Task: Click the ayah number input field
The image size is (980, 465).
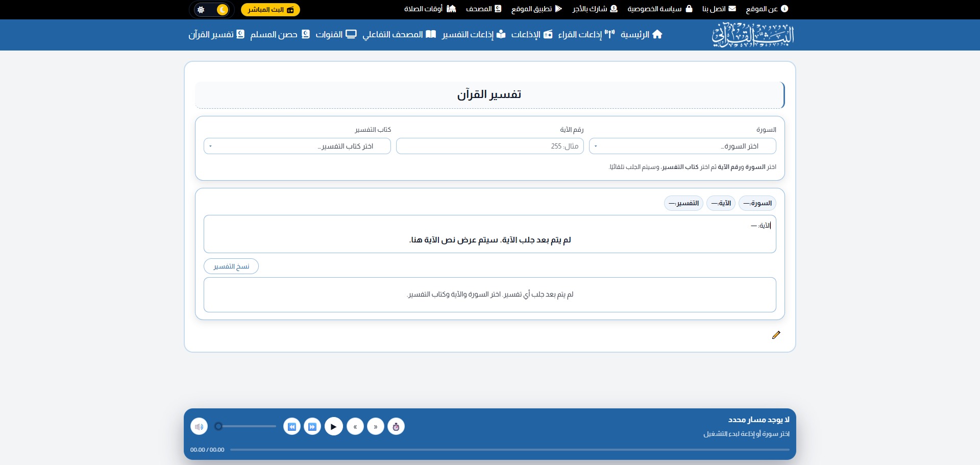Action: tap(489, 146)
